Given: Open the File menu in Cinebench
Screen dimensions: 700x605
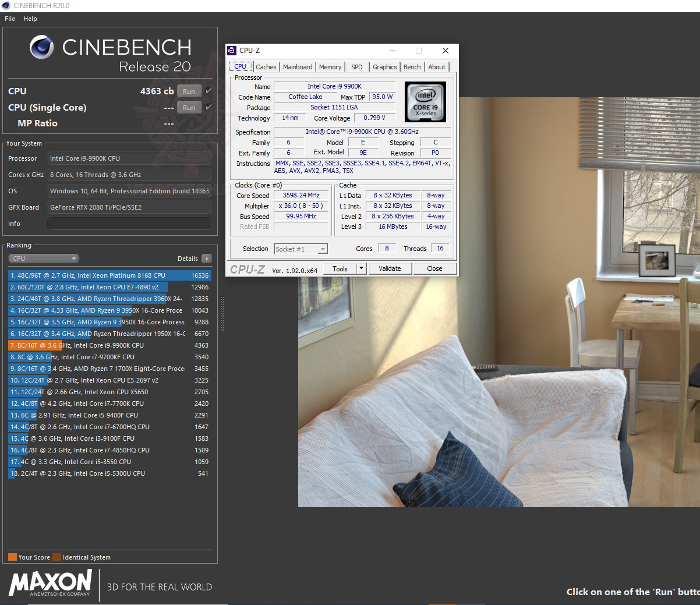Looking at the screenshot, I should click(10, 19).
